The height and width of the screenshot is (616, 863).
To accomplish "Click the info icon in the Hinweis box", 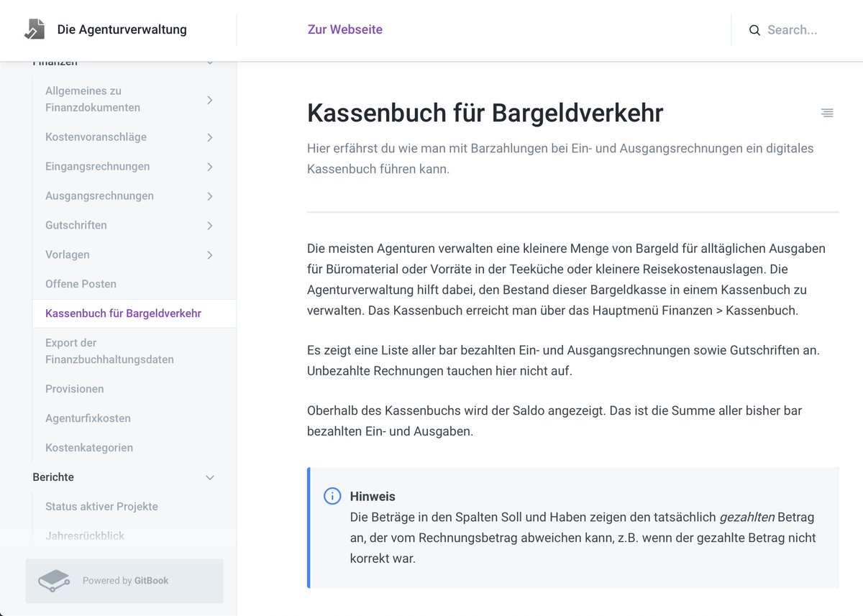I will [x=332, y=496].
